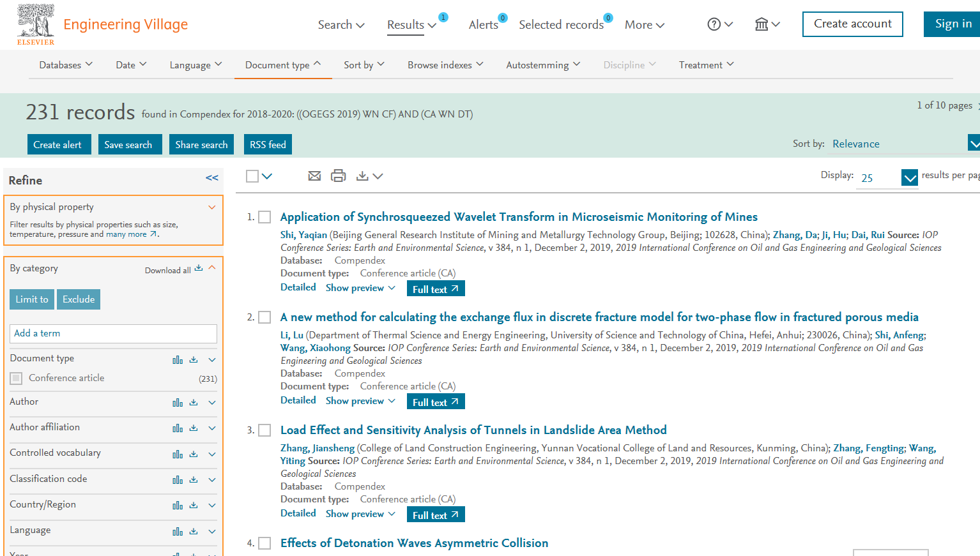Download the Controlled vocabulary facet data

194,455
